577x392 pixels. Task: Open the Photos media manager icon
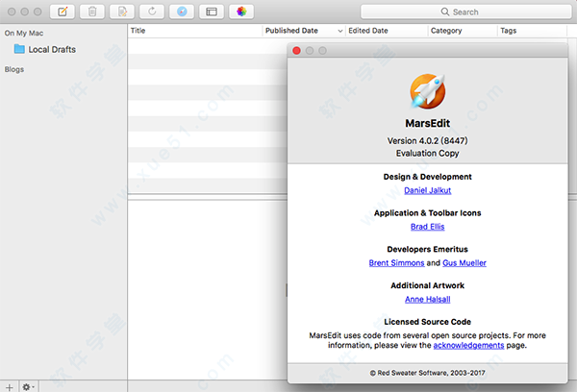[241, 12]
